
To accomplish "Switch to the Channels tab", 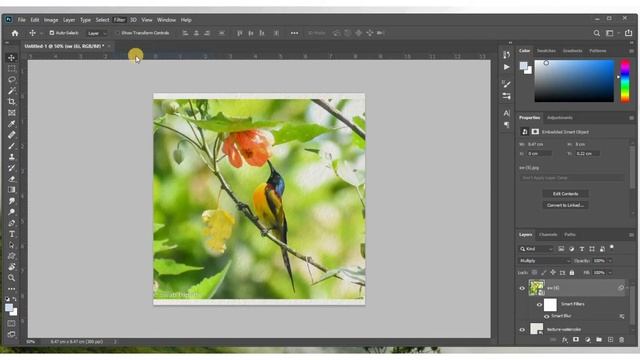I will click(548, 235).
